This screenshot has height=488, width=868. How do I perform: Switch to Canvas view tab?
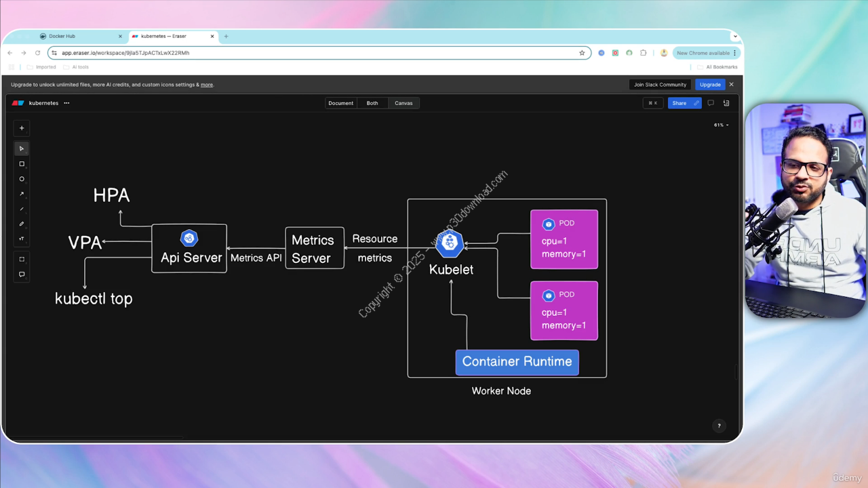click(403, 103)
